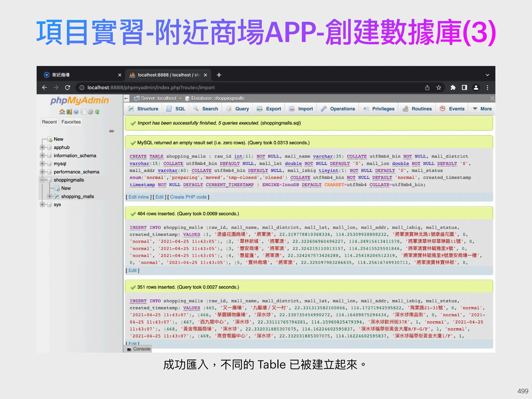Click the Database: shoppingmalls breadcrumb
The width and height of the screenshot is (532, 399).
(218, 98)
